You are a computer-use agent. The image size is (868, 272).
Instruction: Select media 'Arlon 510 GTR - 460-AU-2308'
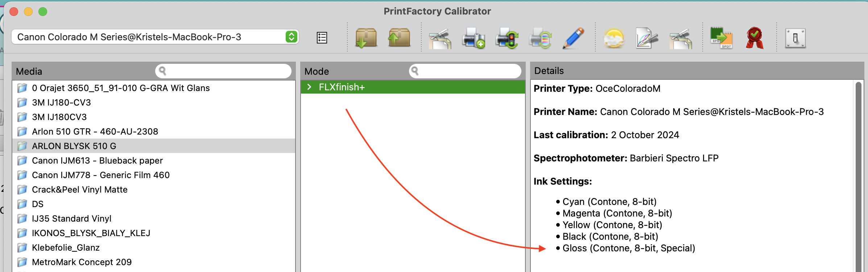[154, 131]
